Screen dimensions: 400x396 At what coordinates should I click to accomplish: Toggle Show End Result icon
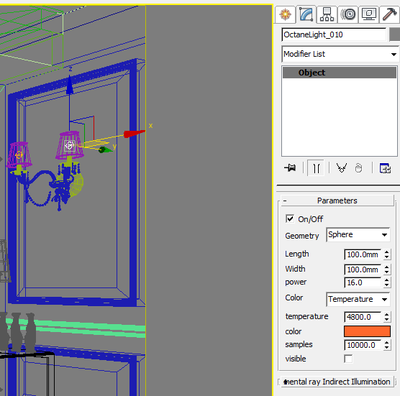316,168
